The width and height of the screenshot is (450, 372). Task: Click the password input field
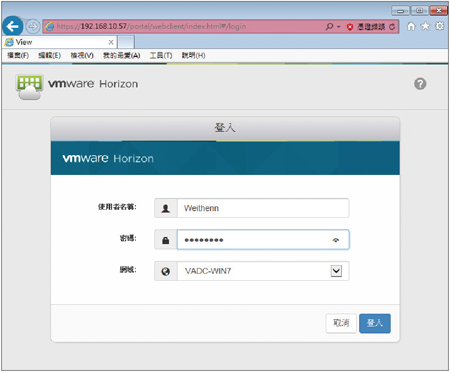(263, 240)
